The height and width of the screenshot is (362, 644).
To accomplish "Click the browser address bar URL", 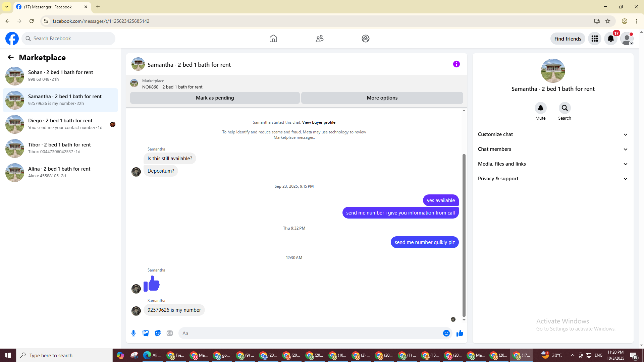I will 101,21.
